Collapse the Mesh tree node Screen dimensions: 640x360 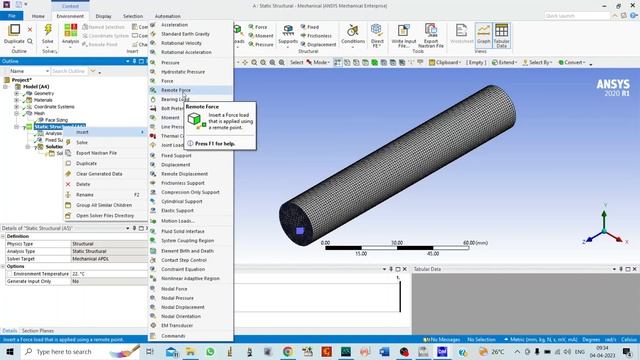coord(17,113)
